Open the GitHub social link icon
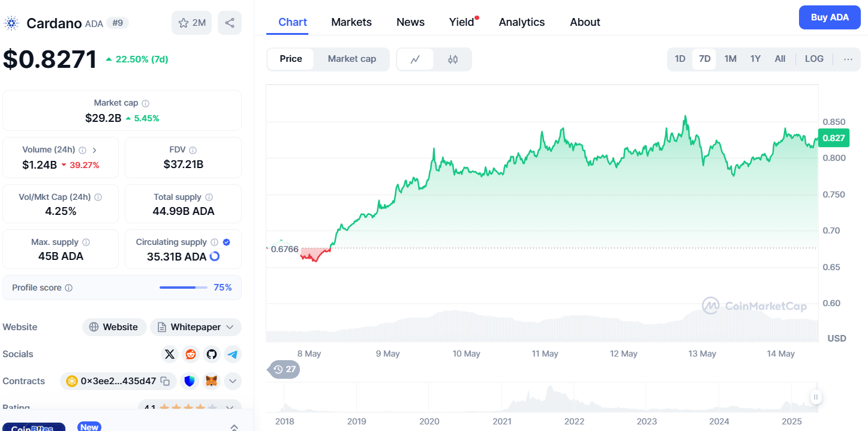868x431 pixels. pos(211,354)
